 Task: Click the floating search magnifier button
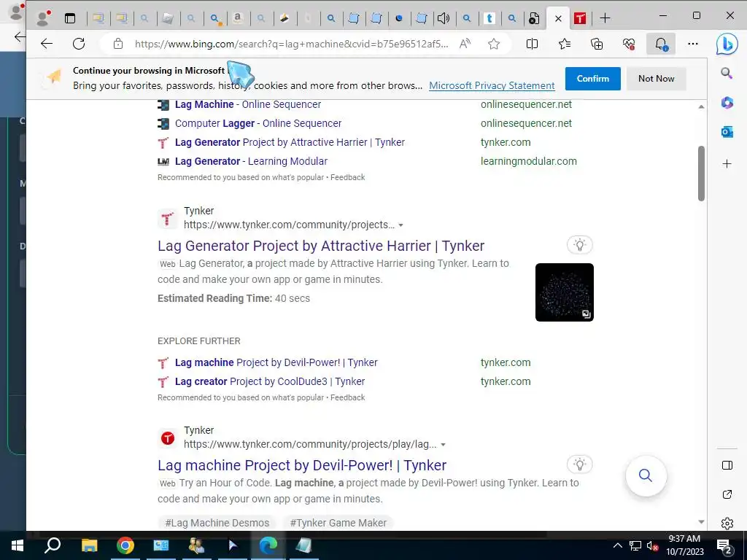[x=646, y=475]
